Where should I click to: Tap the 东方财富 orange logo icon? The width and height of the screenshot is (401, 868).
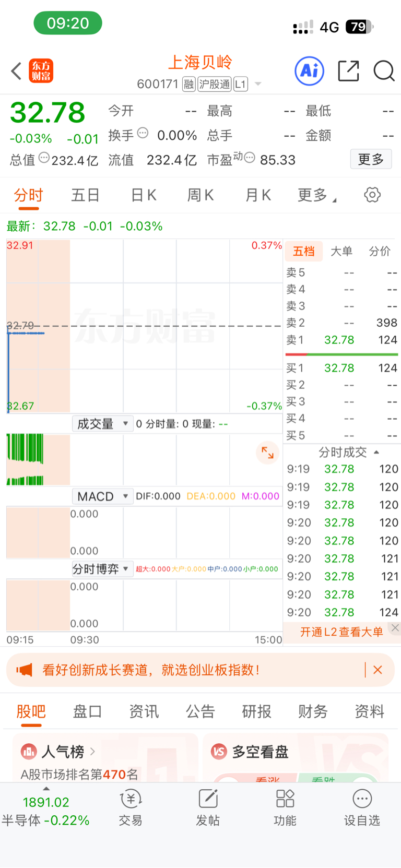coord(41,71)
